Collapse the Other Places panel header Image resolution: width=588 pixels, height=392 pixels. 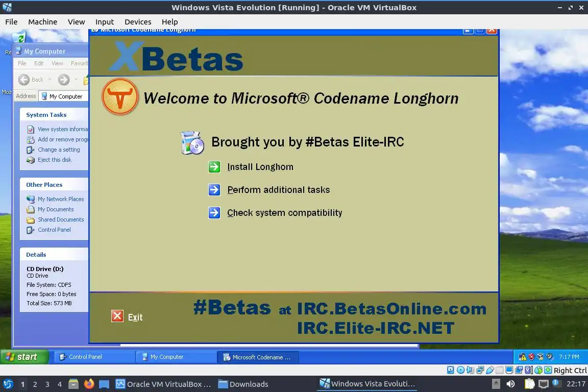click(54, 185)
